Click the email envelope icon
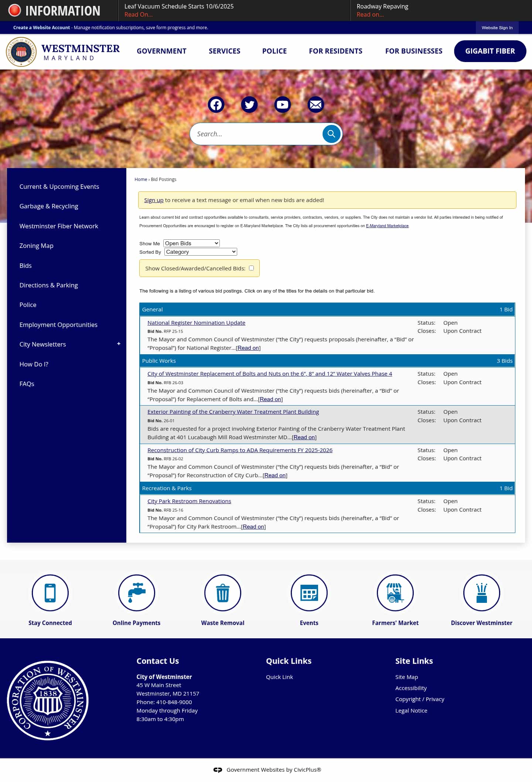Viewport: 532px width, 782px height. (316, 105)
